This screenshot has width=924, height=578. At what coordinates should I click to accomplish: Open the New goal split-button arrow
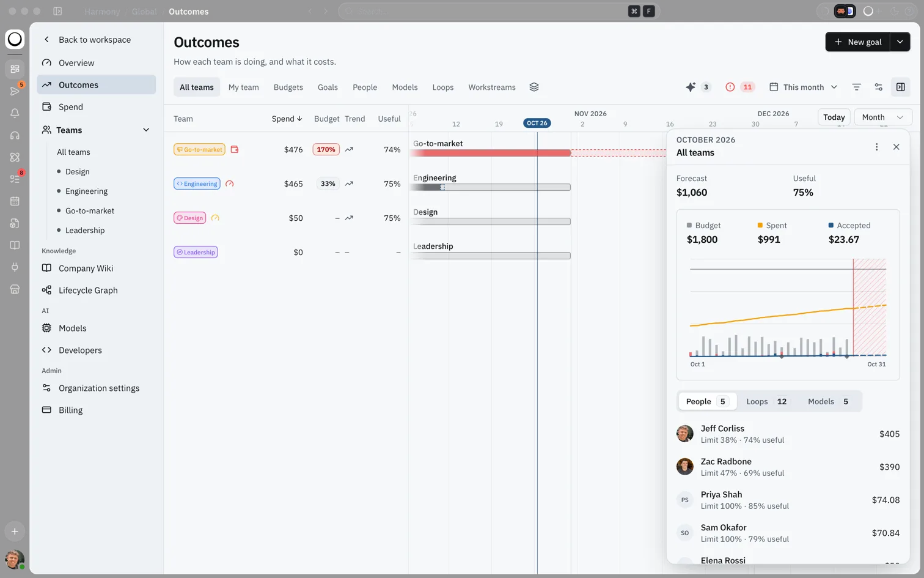coord(900,42)
